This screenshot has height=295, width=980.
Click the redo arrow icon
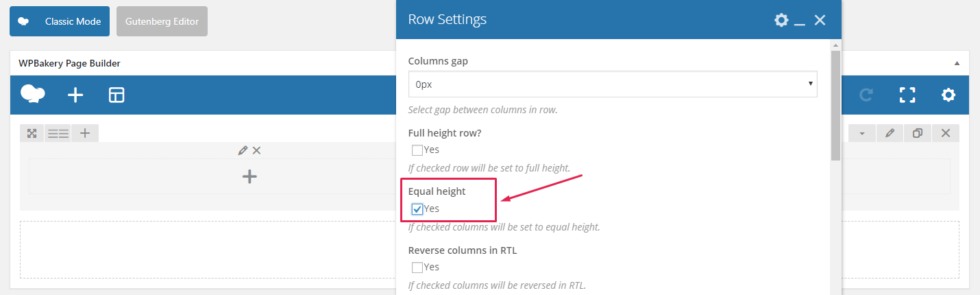(866, 95)
